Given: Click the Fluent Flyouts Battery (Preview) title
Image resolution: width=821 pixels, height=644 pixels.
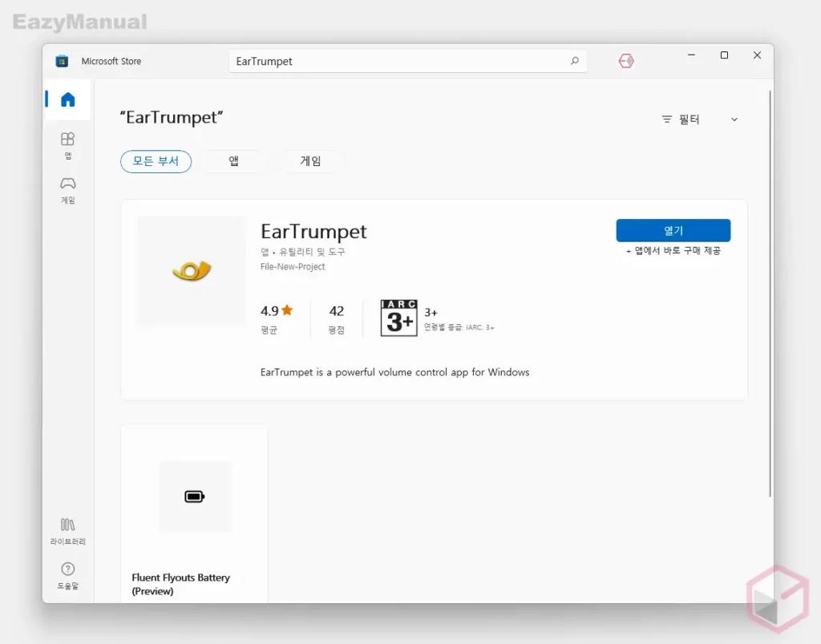Looking at the screenshot, I should click(180, 584).
